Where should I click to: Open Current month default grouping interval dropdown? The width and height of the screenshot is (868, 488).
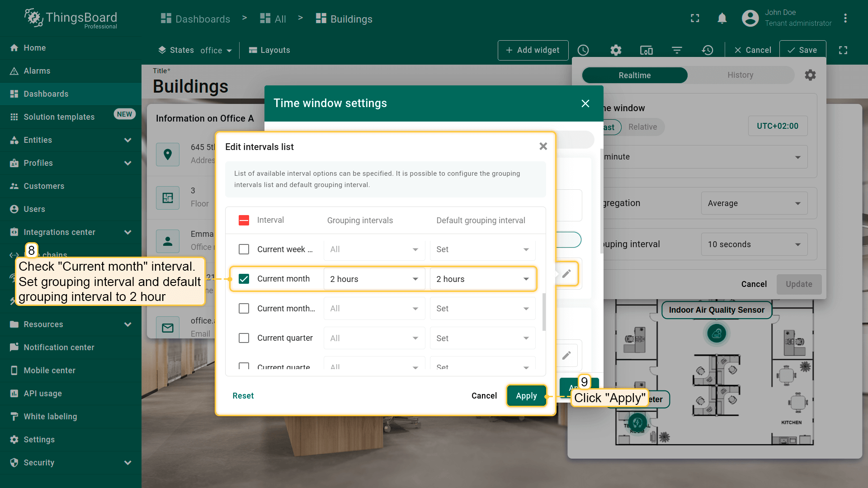[x=482, y=279]
